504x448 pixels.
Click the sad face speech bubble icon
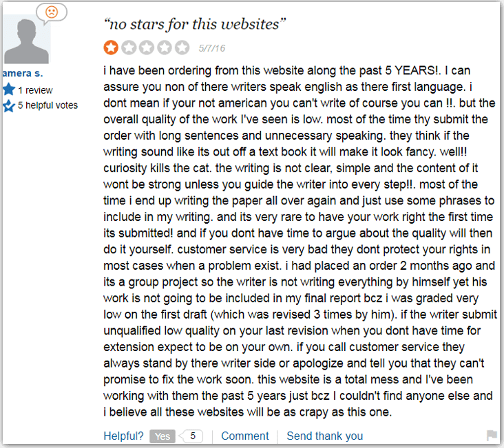(52, 12)
